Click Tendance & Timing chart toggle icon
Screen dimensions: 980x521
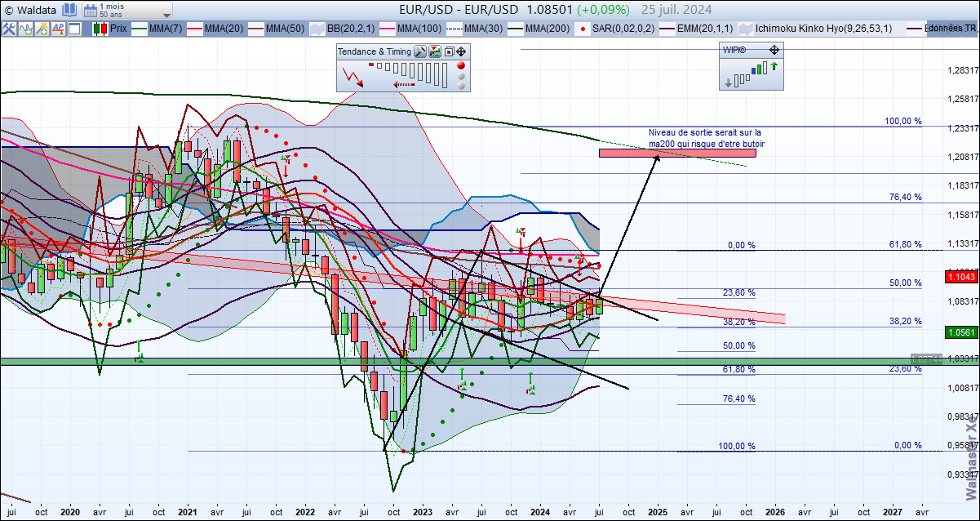[x=435, y=51]
